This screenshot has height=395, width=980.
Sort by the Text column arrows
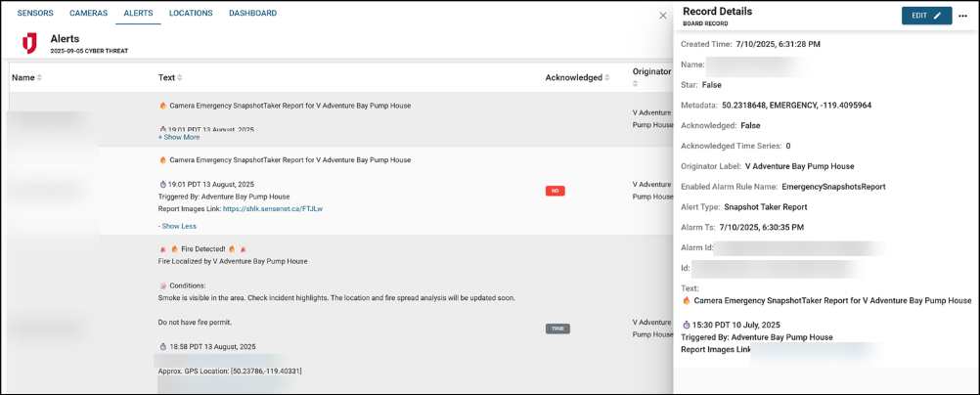[180, 78]
